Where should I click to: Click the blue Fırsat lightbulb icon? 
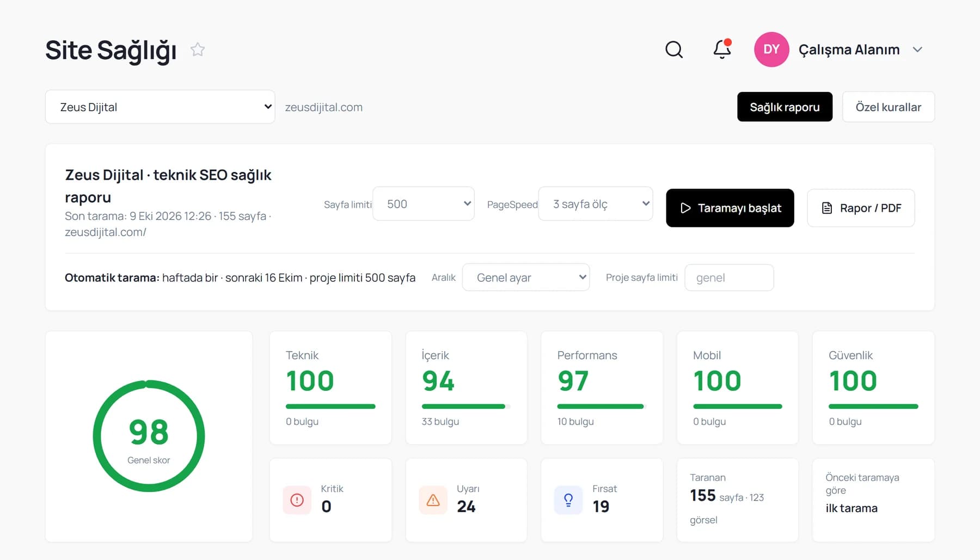[x=568, y=500]
